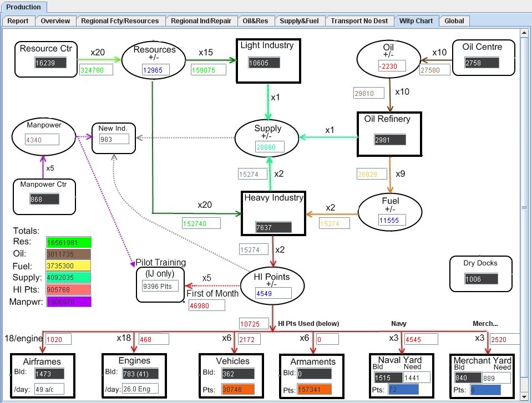Click the HI Pts Used 10725 value
This screenshot has height=403, width=532.
coord(254,324)
